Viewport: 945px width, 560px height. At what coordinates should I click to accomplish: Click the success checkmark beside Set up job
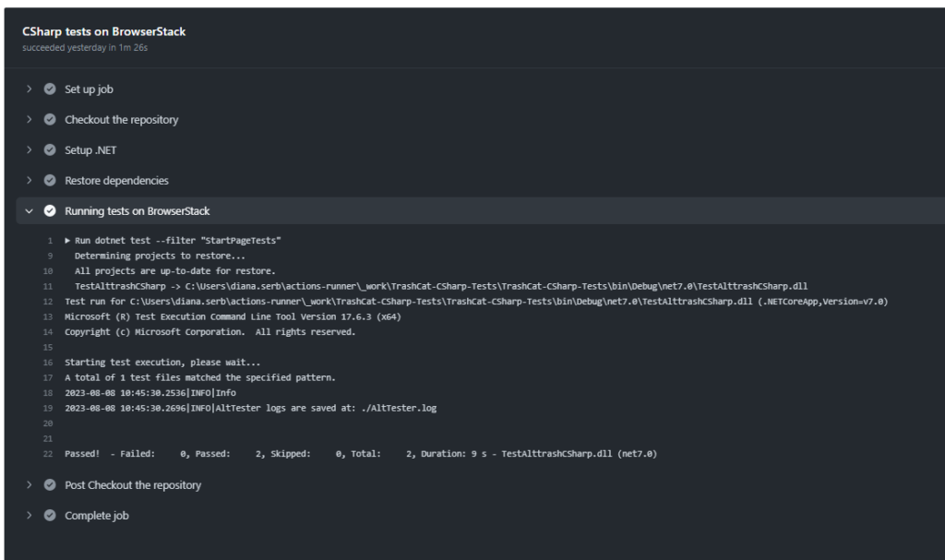[50, 89]
